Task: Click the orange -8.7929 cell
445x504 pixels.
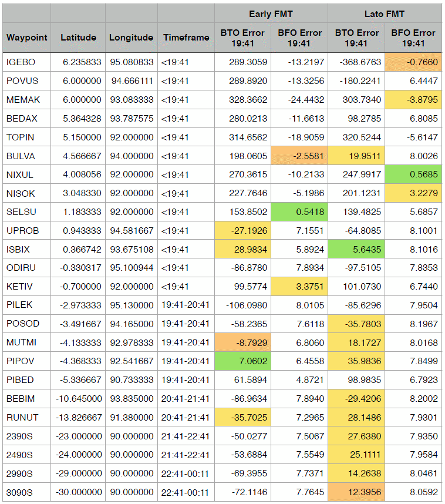Action: point(242,342)
